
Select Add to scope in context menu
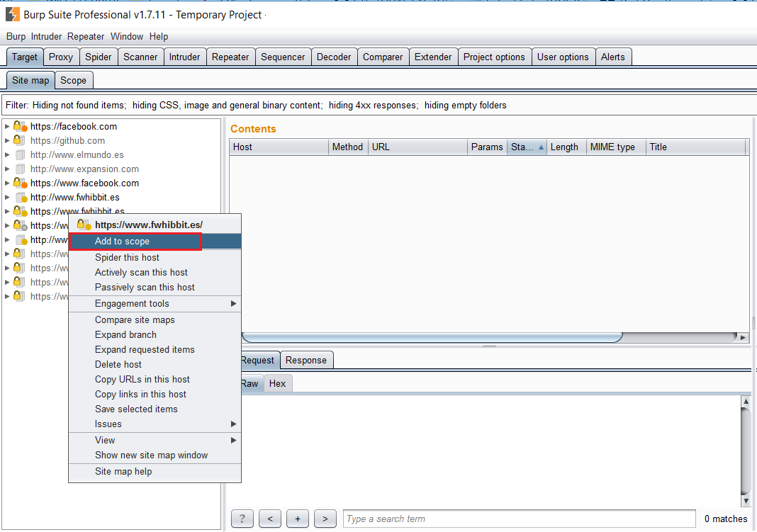pos(122,242)
